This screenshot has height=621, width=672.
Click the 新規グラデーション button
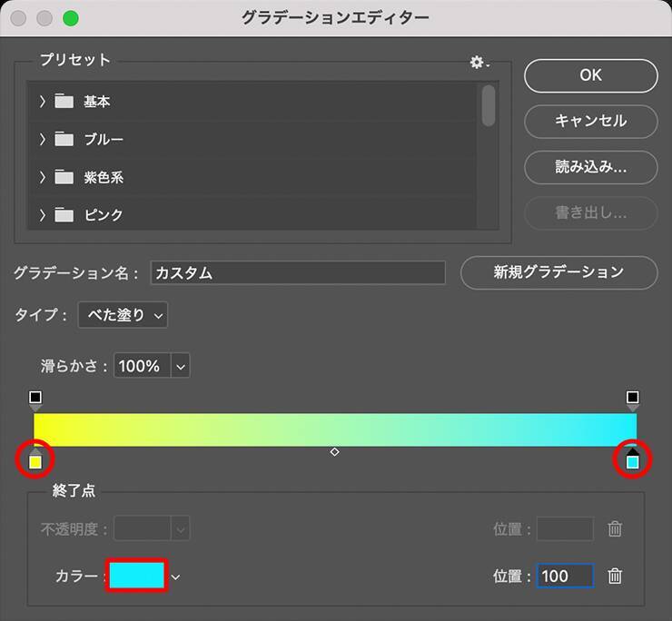click(x=558, y=272)
